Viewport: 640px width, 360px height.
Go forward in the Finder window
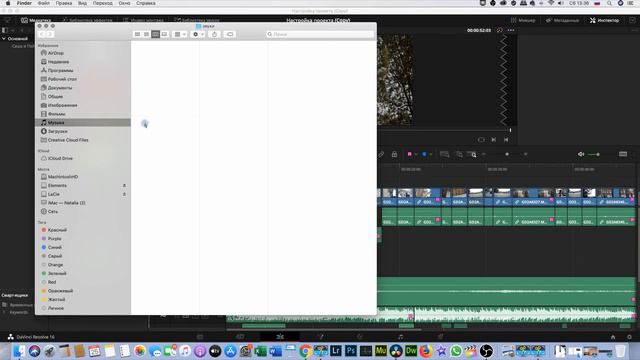(50, 34)
